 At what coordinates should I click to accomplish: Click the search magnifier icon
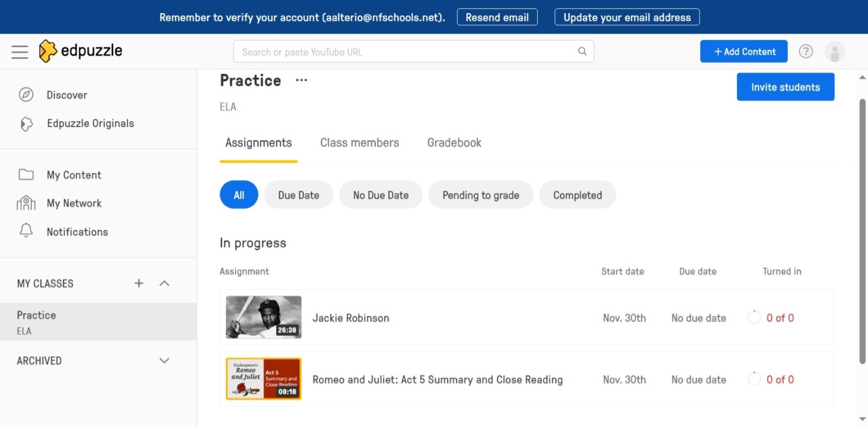[582, 51]
